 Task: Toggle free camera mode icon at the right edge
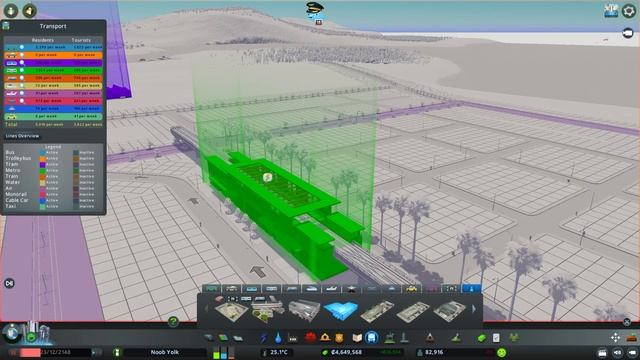coord(628,32)
